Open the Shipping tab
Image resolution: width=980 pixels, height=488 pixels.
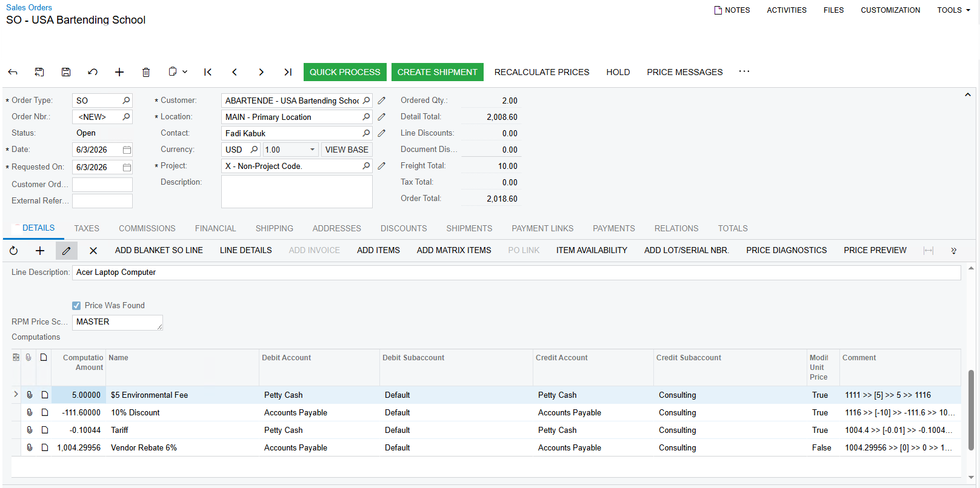275,228
